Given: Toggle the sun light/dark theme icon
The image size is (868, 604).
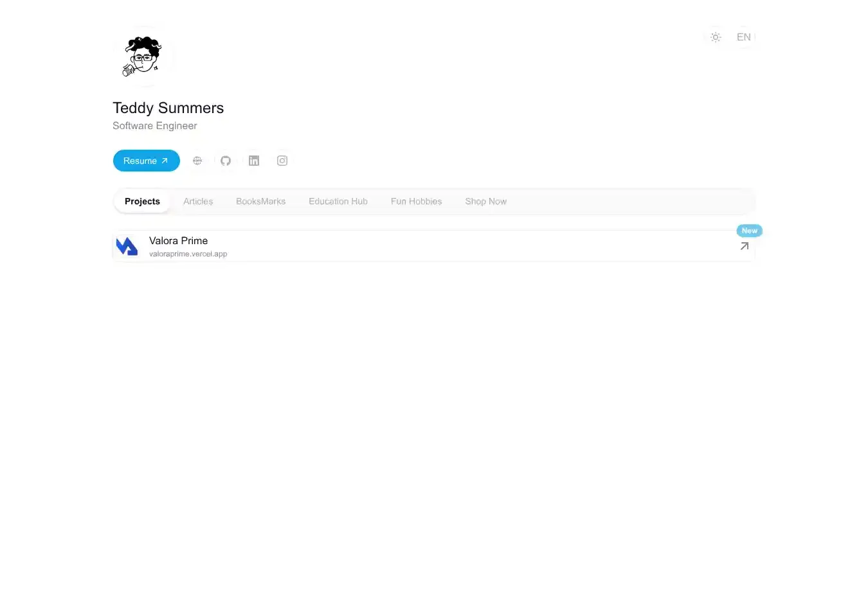Looking at the screenshot, I should [716, 37].
